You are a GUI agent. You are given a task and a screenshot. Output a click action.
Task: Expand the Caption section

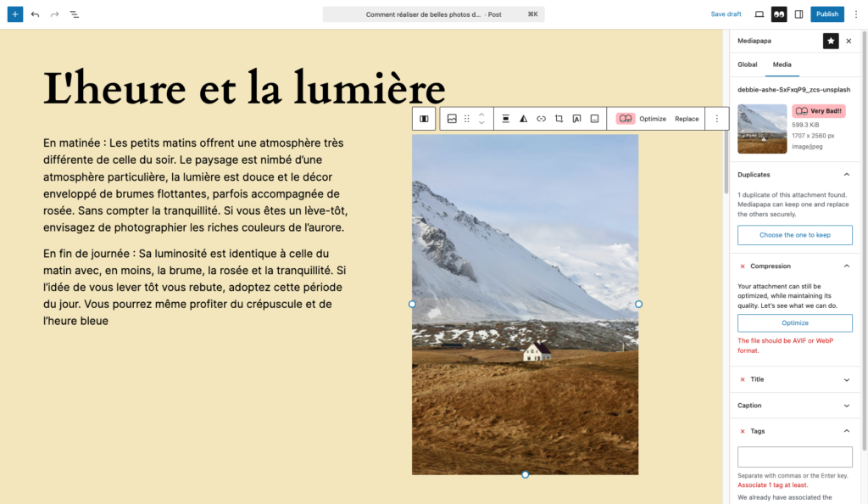847,406
